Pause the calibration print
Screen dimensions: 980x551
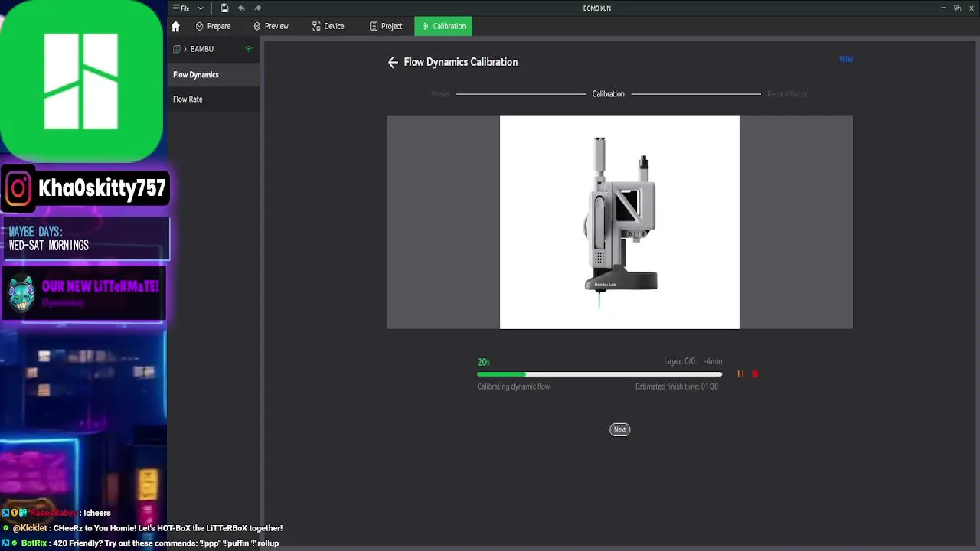click(x=740, y=374)
